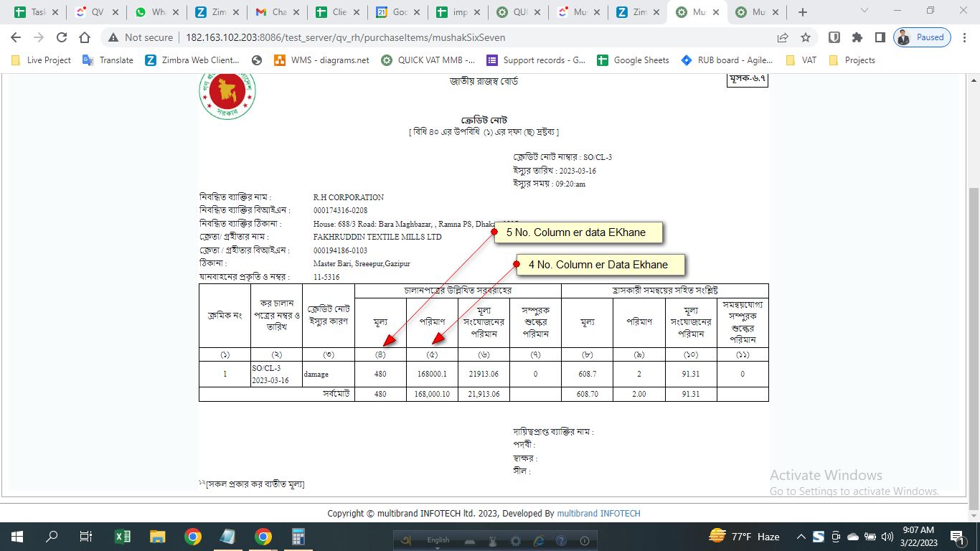Click the unnamed globe bookmark
This screenshot has height=551, width=980.
click(257, 60)
